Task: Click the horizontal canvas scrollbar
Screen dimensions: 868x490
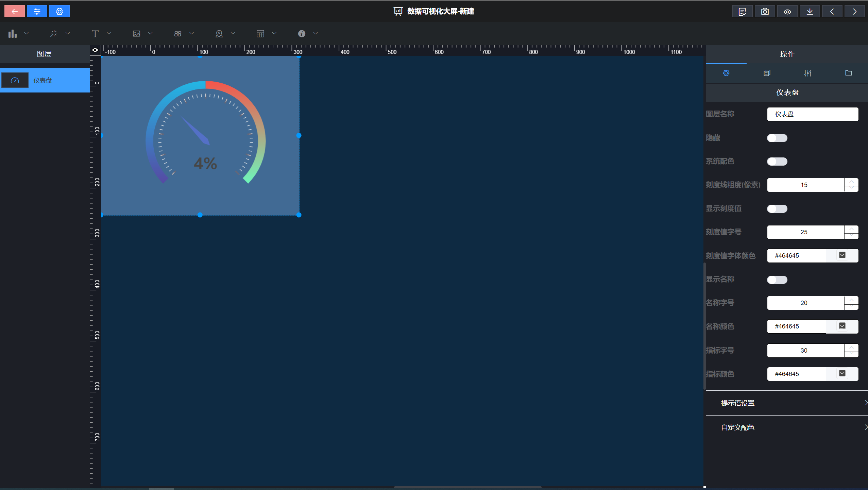Action: tap(467, 487)
